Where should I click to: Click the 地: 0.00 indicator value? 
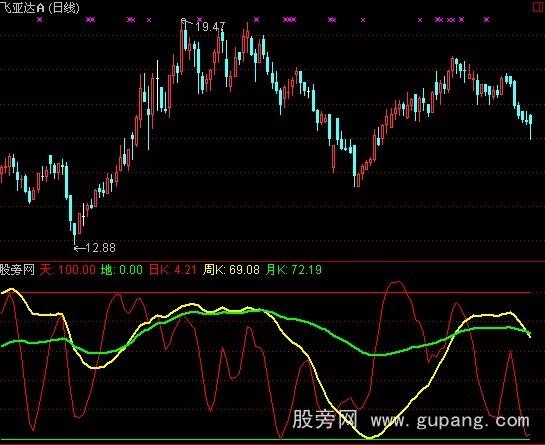coord(122,269)
